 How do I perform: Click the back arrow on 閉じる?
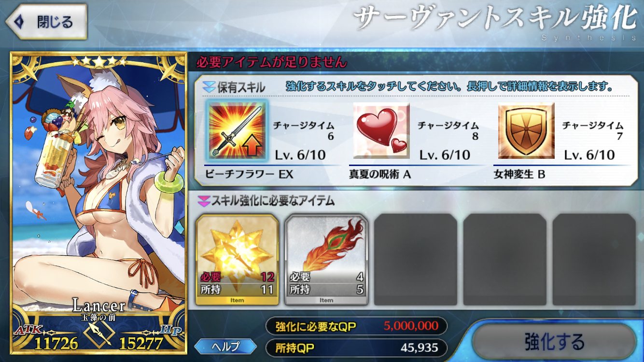pyautogui.click(x=19, y=21)
